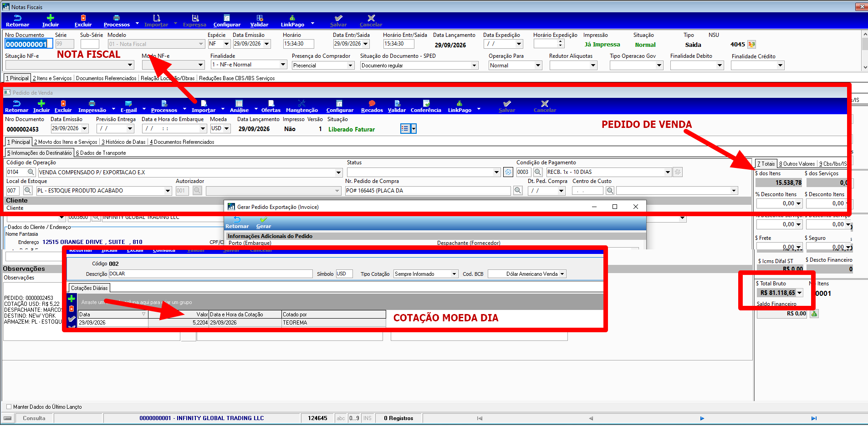Go to next record with blue arrow
868x426 pixels.
(702, 418)
